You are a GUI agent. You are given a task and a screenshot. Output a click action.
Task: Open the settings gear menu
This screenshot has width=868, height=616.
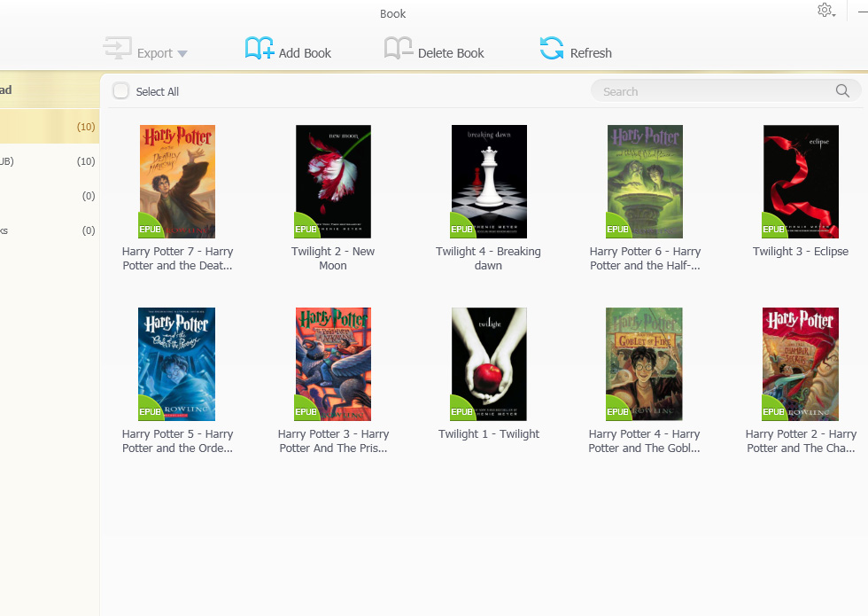(825, 11)
